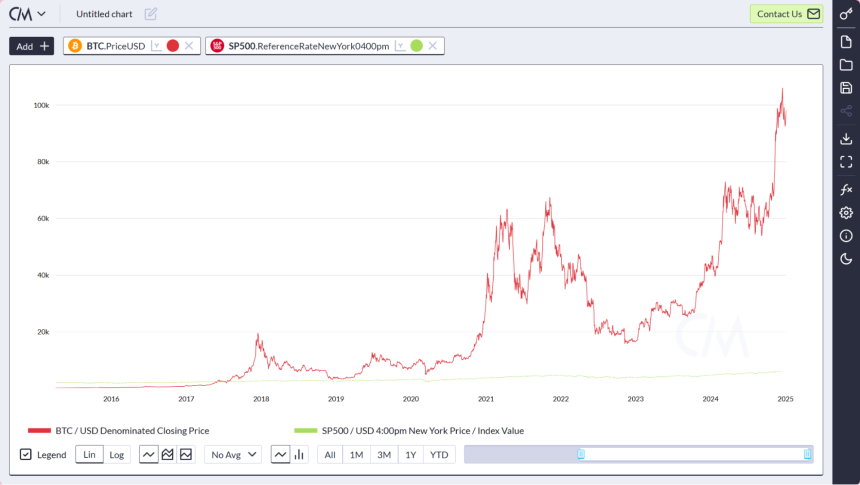The image size is (860, 485).
Task: Set time range to YTD
Action: [439, 454]
